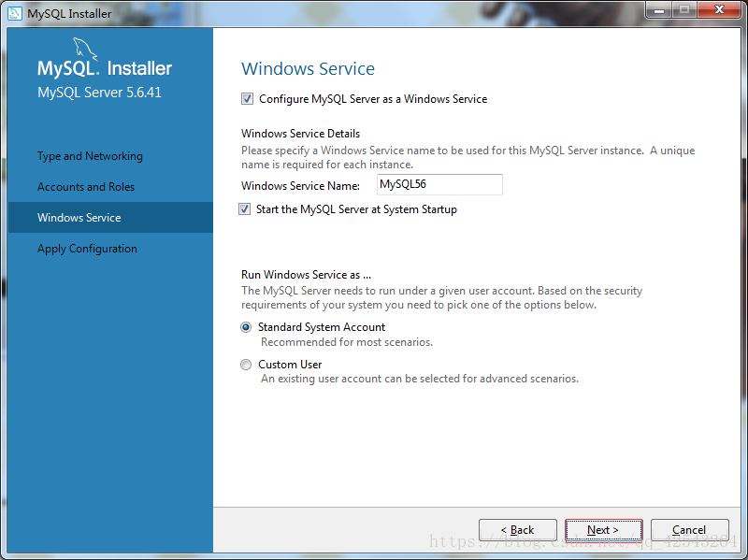The image size is (748, 560).
Task: Close the MySQL Installer window
Action: (719, 9)
